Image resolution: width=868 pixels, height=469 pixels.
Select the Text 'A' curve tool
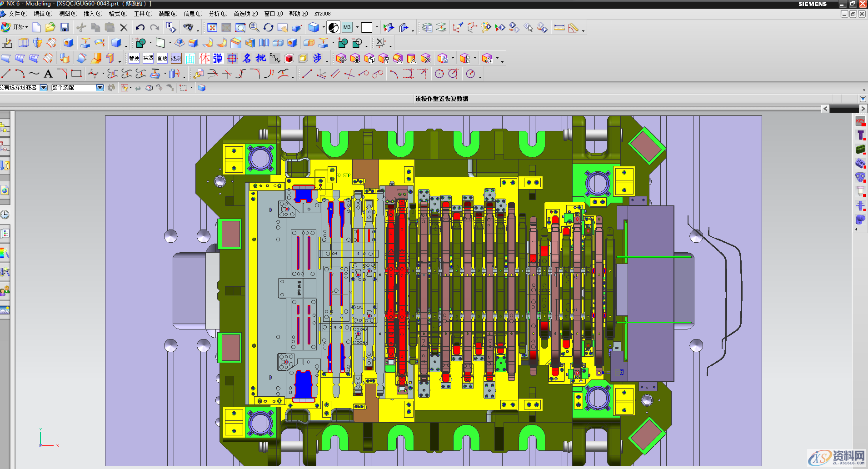point(48,74)
